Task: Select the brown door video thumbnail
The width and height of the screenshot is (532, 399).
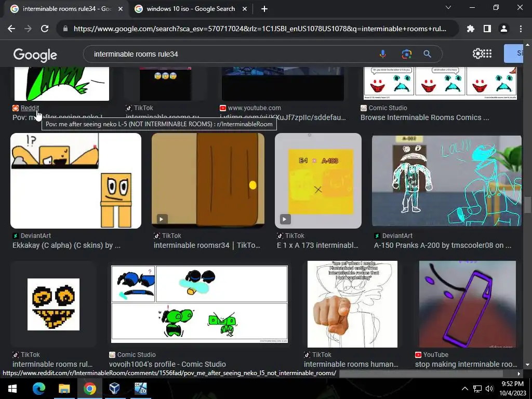Action: click(x=208, y=181)
